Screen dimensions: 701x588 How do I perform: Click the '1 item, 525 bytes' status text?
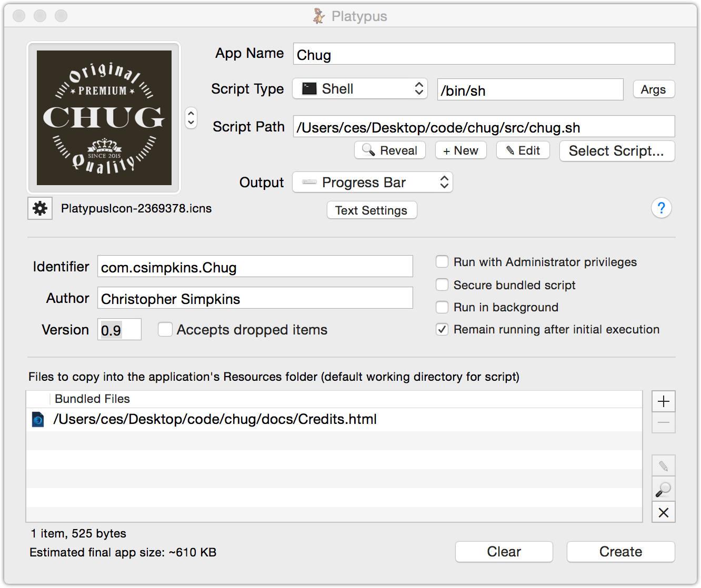tap(78, 533)
